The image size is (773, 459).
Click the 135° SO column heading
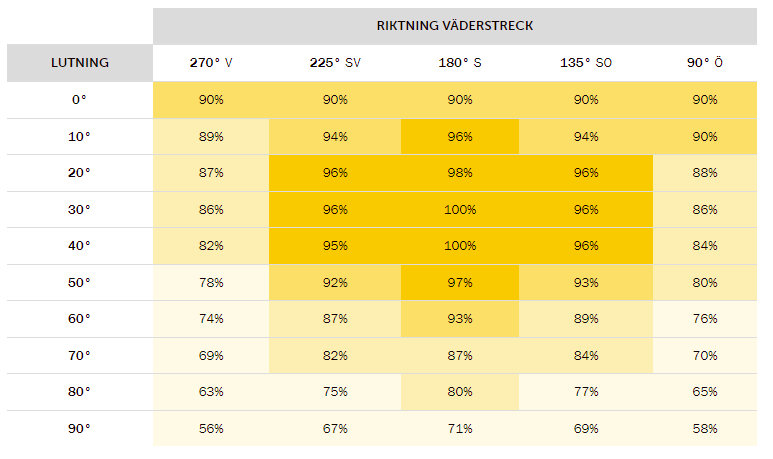pos(586,63)
